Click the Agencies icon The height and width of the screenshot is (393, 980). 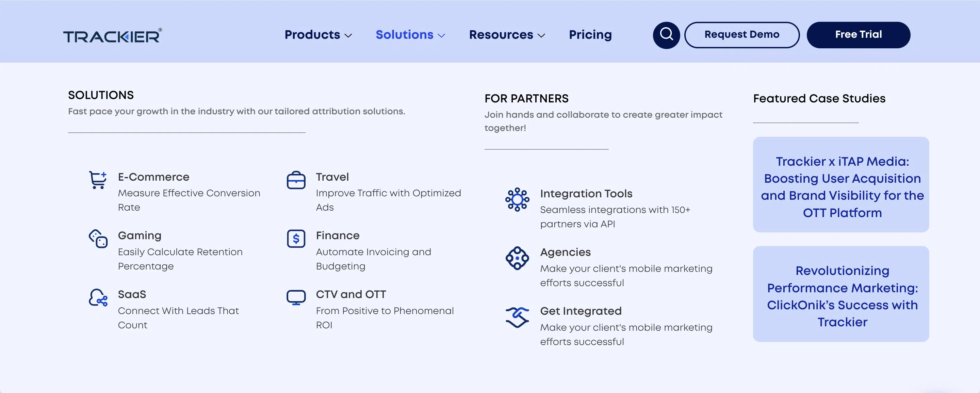coord(517,258)
